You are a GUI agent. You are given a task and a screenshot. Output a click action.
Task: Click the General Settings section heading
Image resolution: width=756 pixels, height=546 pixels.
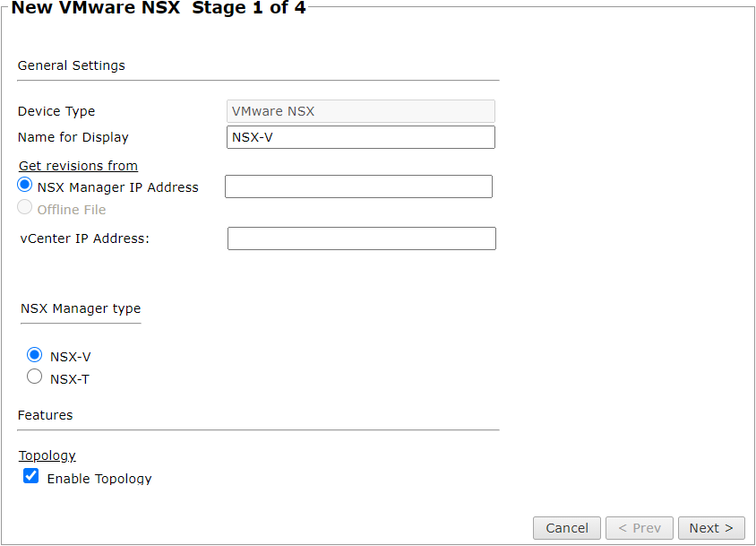tap(72, 65)
